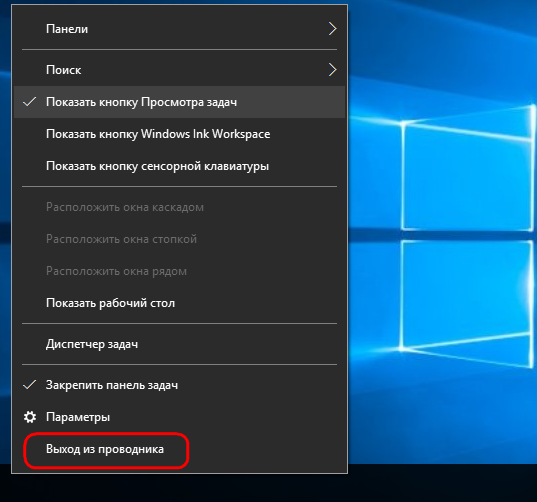
Task: Expand the Панели submenu arrow
Action: point(332,29)
